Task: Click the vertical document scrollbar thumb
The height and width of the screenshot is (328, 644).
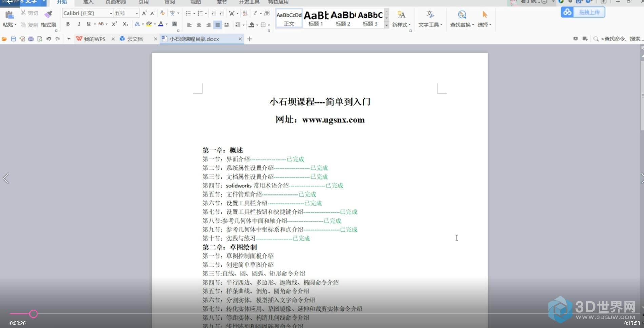Action: (x=642, y=96)
